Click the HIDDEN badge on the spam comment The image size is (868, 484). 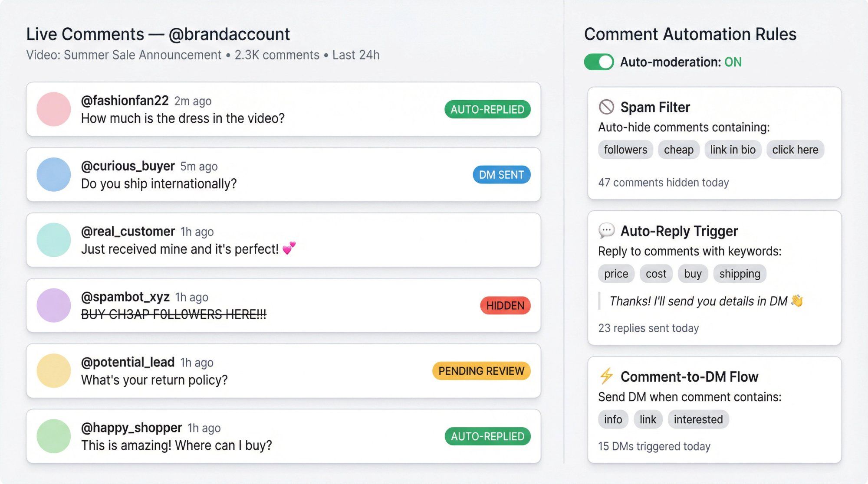pyautogui.click(x=505, y=305)
